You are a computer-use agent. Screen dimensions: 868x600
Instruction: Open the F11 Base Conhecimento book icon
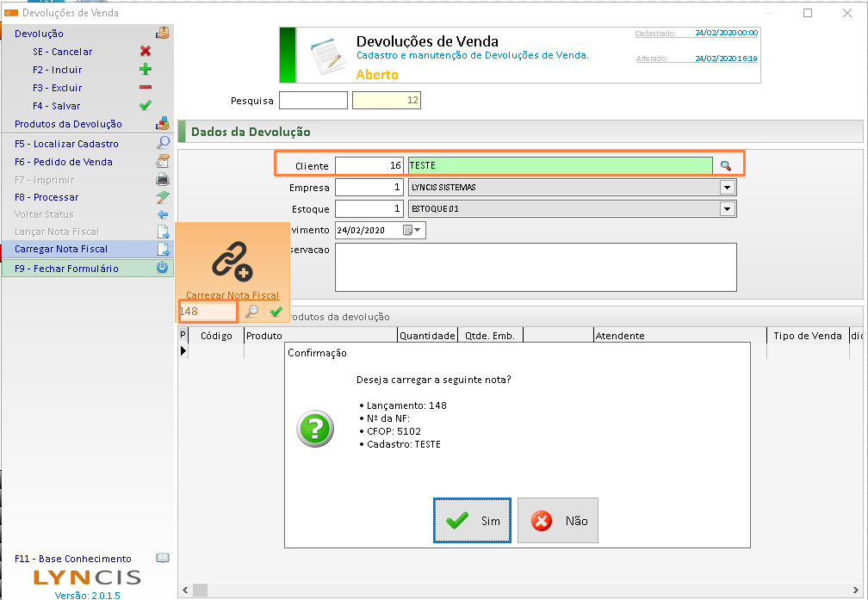click(163, 559)
